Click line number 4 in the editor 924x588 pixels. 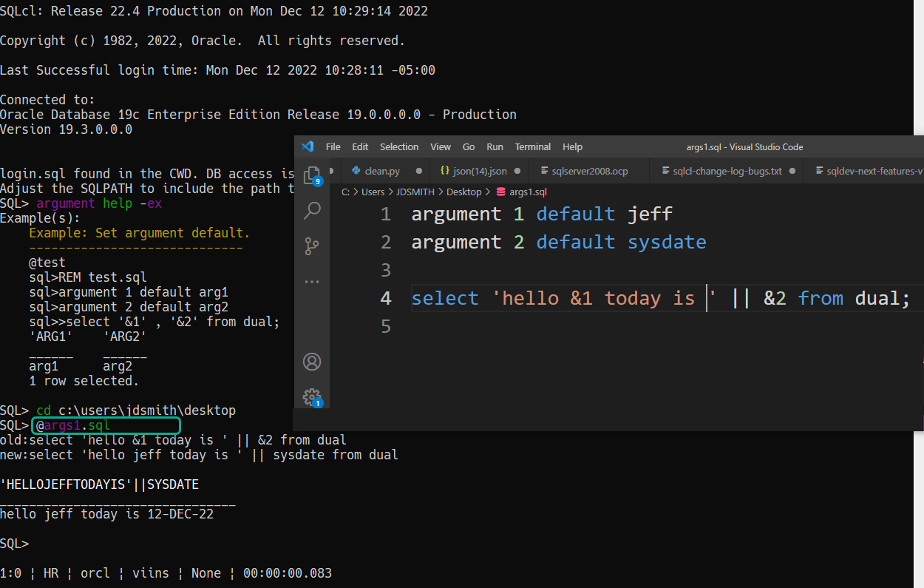(386, 299)
